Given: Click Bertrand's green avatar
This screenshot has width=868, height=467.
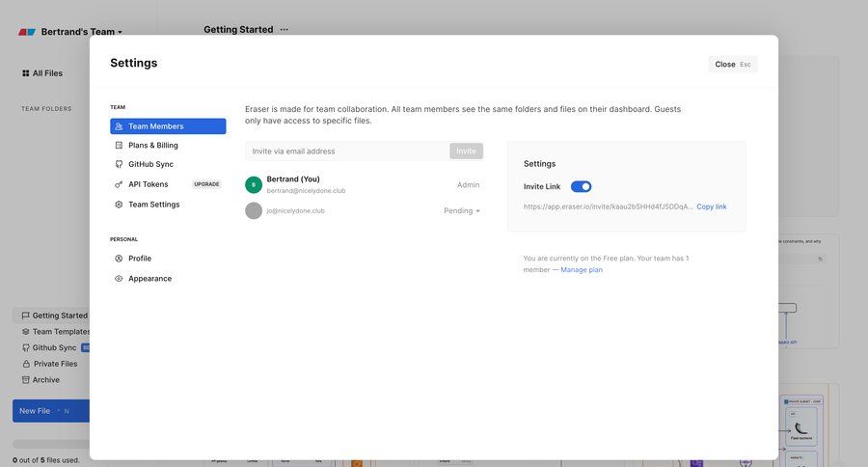Looking at the screenshot, I should pos(254,184).
